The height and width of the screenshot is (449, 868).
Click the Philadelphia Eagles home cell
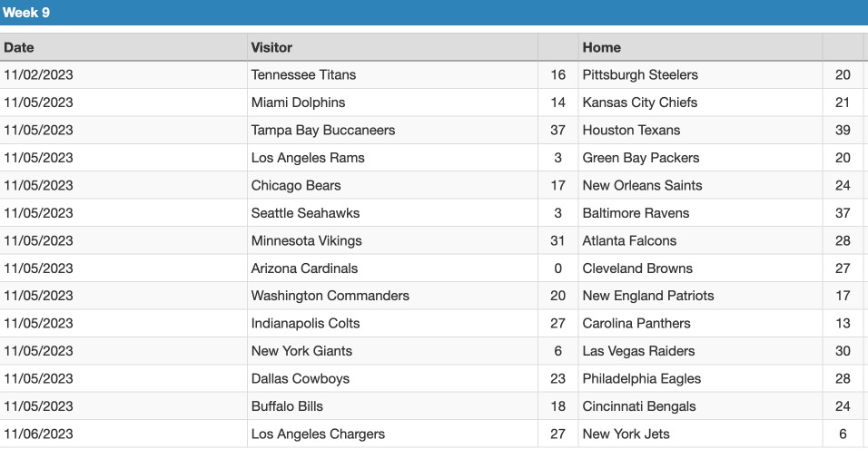click(x=700, y=379)
